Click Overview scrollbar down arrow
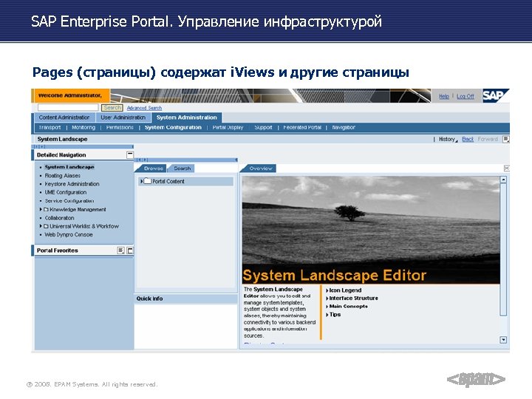Viewport: 532px width, 399px height. coord(503,340)
